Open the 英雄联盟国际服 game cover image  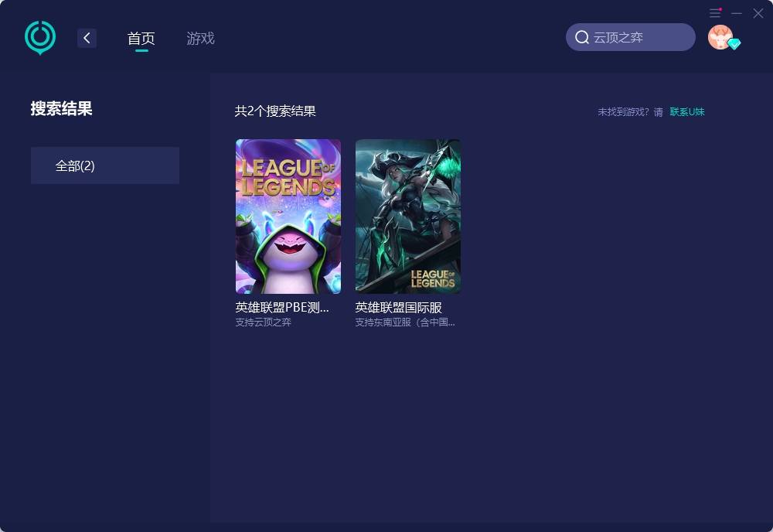click(x=408, y=217)
